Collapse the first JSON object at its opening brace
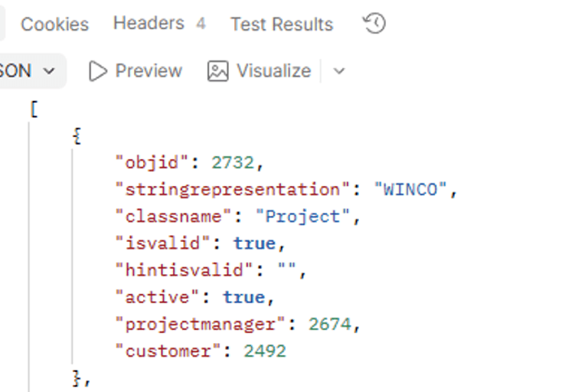588x392 pixels. tap(77, 136)
